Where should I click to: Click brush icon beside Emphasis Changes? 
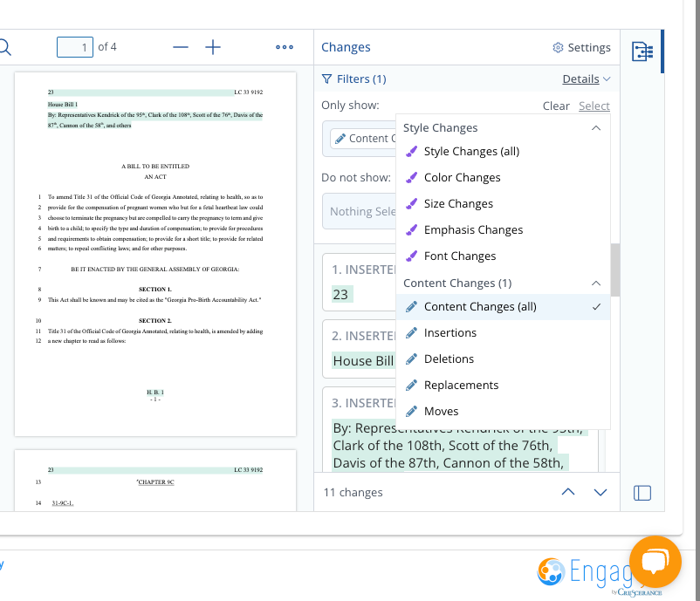(411, 229)
